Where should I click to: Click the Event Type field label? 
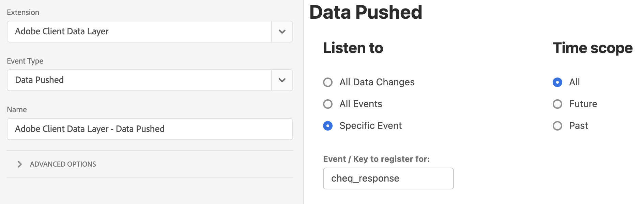pos(25,61)
